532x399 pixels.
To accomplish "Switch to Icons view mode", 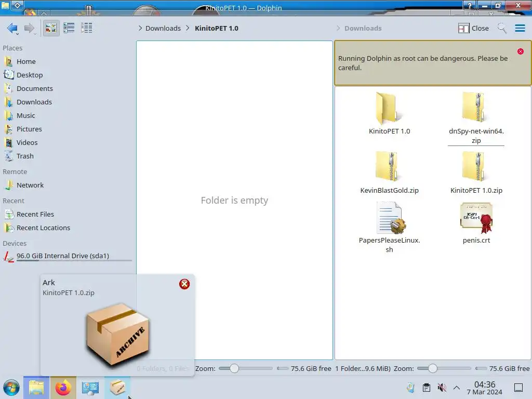I will (51, 28).
